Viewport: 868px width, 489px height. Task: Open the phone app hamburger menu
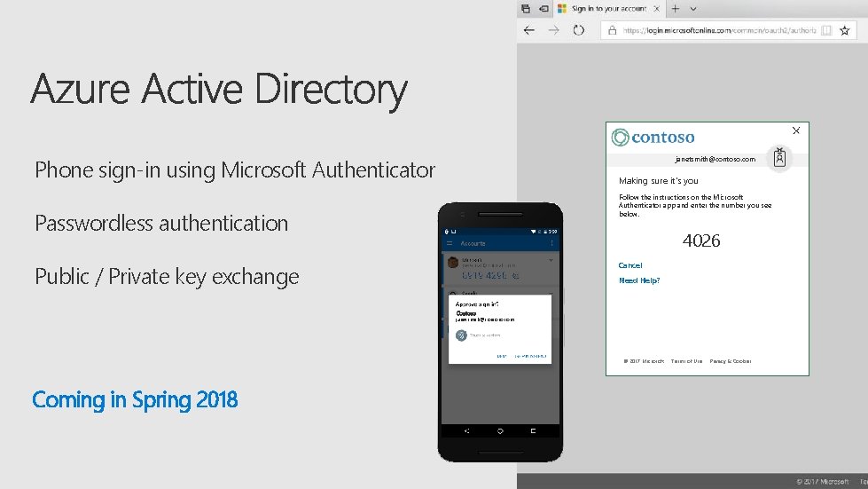(x=450, y=243)
